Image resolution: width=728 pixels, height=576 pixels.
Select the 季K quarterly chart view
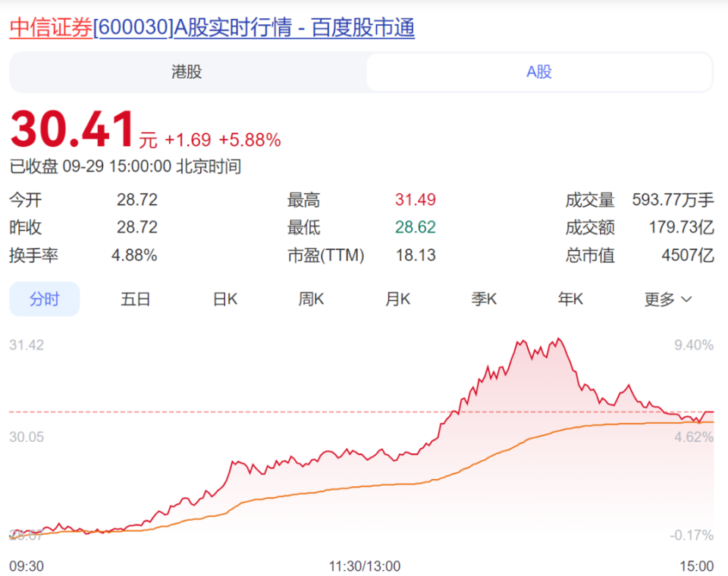484,299
